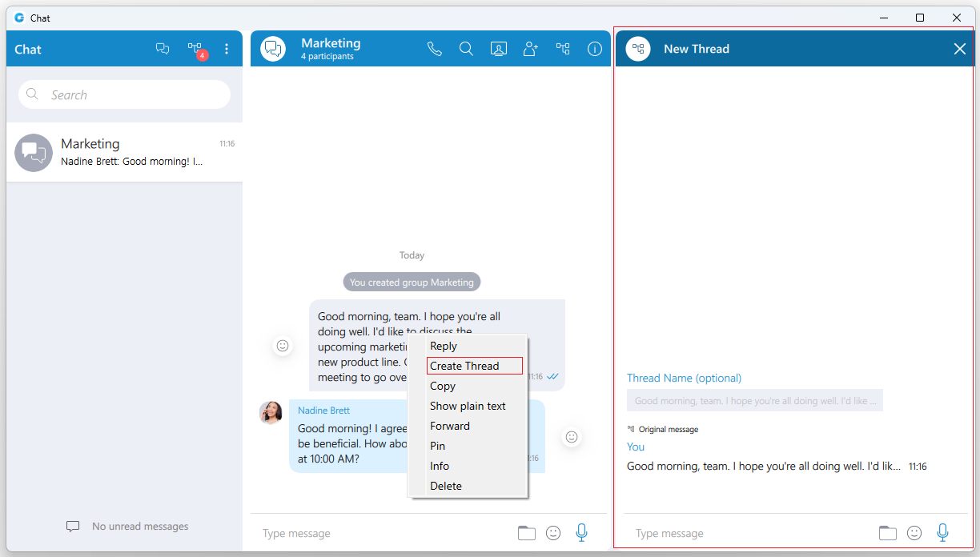Choose Create Thread from context menu
The height and width of the screenshot is (557, 980).
pyautogui.click(x=475, y=366)
